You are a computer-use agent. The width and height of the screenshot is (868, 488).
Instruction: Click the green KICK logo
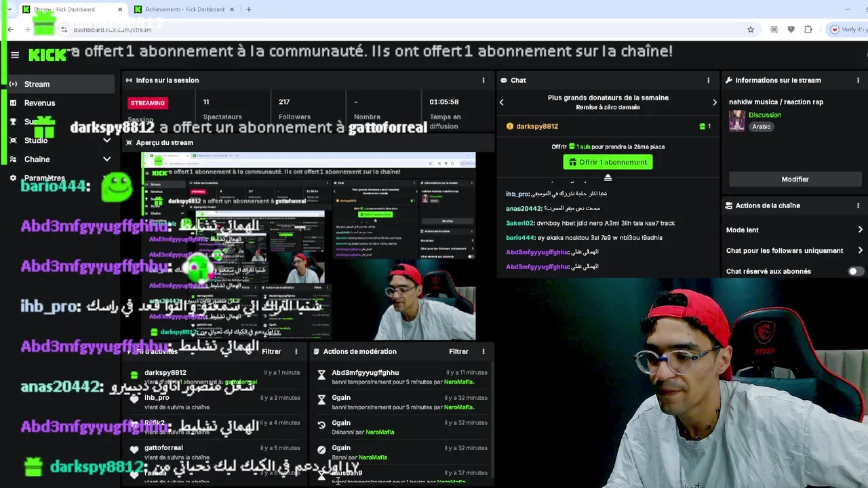(x=47, y=55)
